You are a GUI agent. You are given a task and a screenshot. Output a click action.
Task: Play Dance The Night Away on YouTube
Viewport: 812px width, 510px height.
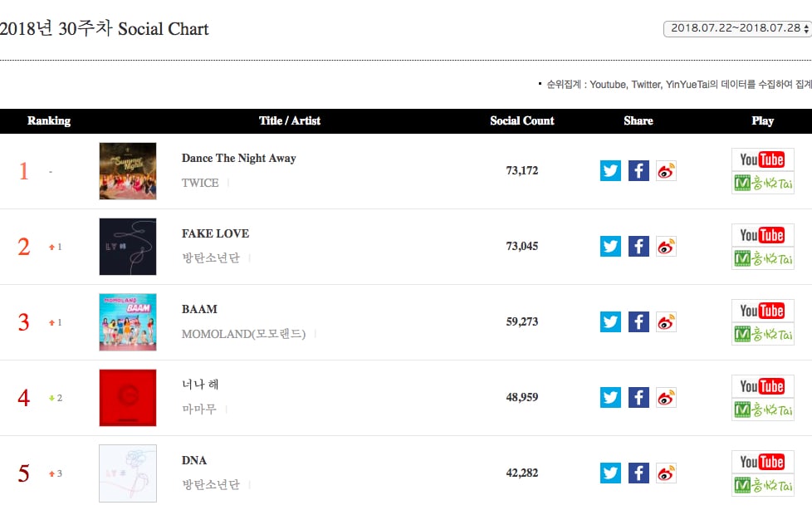(x=762, y=160)
